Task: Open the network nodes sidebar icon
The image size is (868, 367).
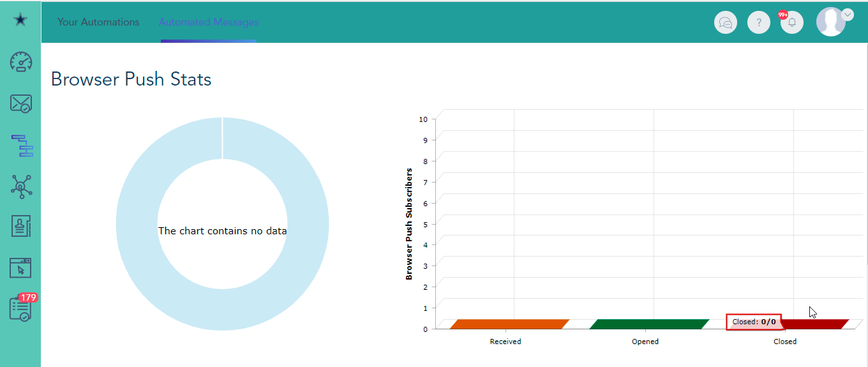Action: point(21,186)
